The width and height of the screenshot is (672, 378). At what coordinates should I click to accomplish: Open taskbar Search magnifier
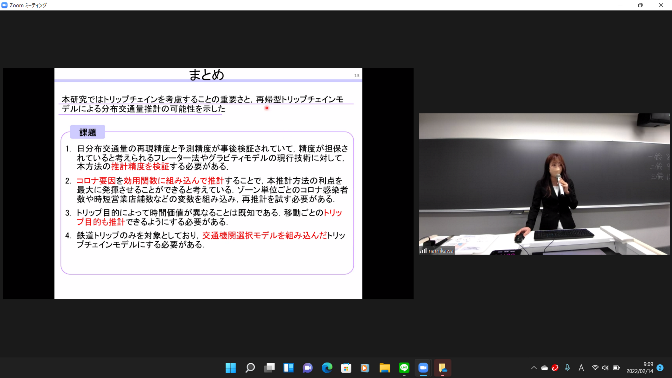coord(250,368)
